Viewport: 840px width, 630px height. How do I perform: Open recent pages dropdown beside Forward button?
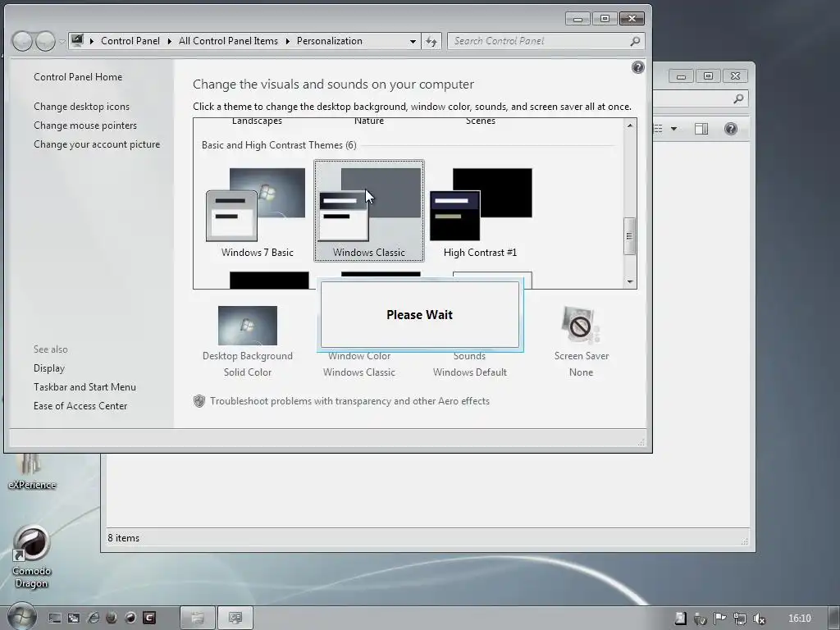pyautogui.click(x=62, y=41)
